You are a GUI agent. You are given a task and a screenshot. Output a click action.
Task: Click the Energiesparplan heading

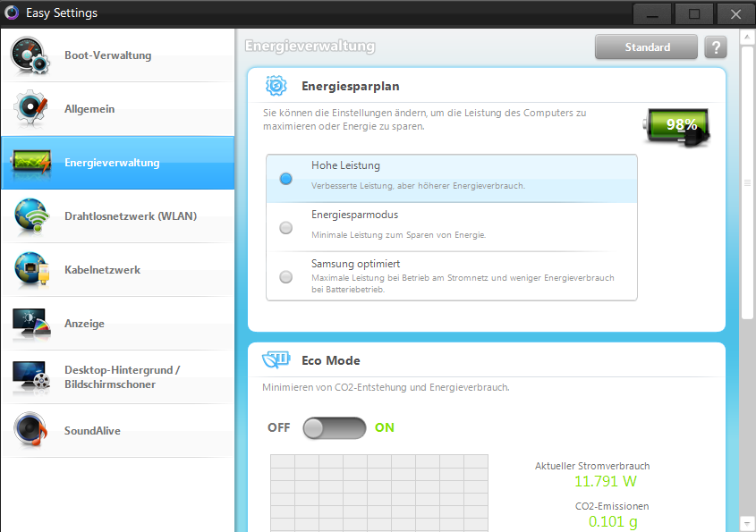point(351,86)
